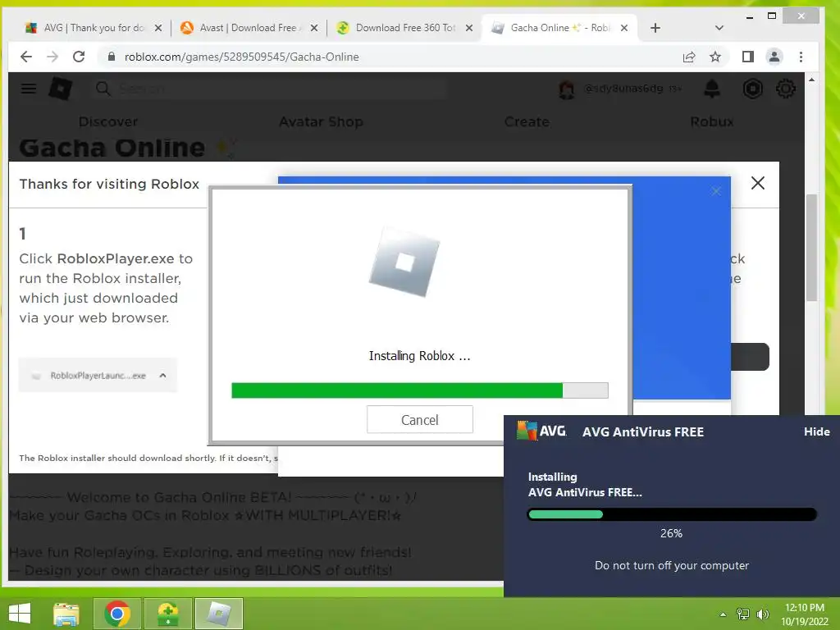Click the page vertical scrollbar
This screenshot has width=840, height=630.
tap(811, 246)
